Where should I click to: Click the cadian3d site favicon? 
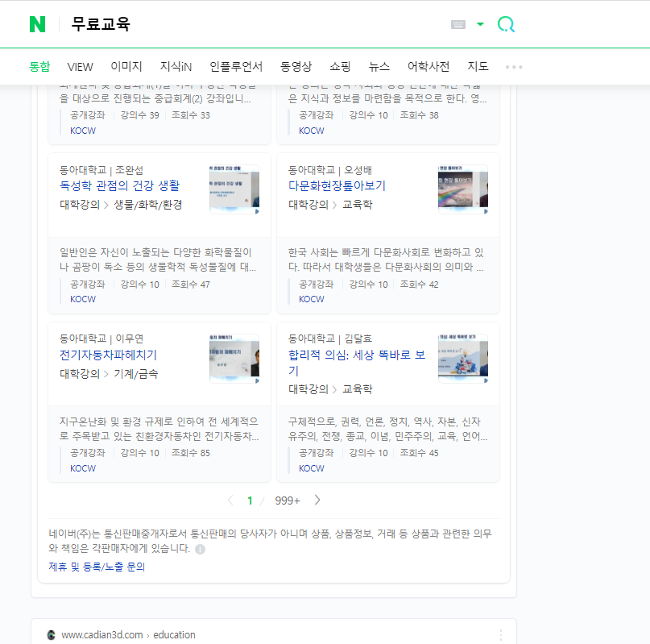[52, 635]
